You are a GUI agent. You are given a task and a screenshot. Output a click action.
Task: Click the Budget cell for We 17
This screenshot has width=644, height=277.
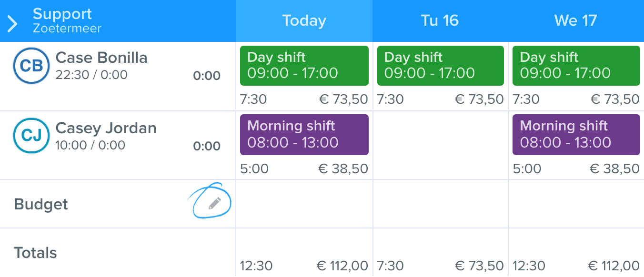click(576, 204)
